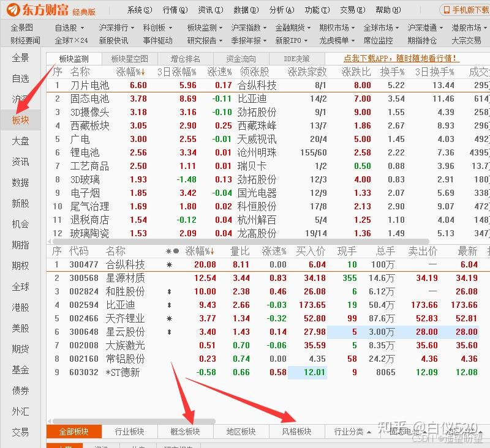
Task: Click the stock list horizontal scrollbar thumb
Action: (x=134, y=421)
